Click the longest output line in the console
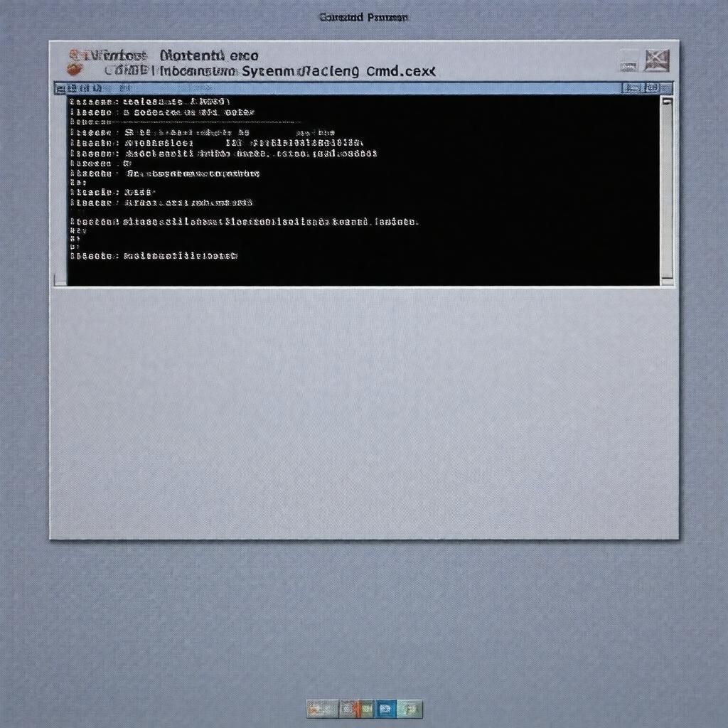Viewport: 728px width, 728px height. coord(245,222)
